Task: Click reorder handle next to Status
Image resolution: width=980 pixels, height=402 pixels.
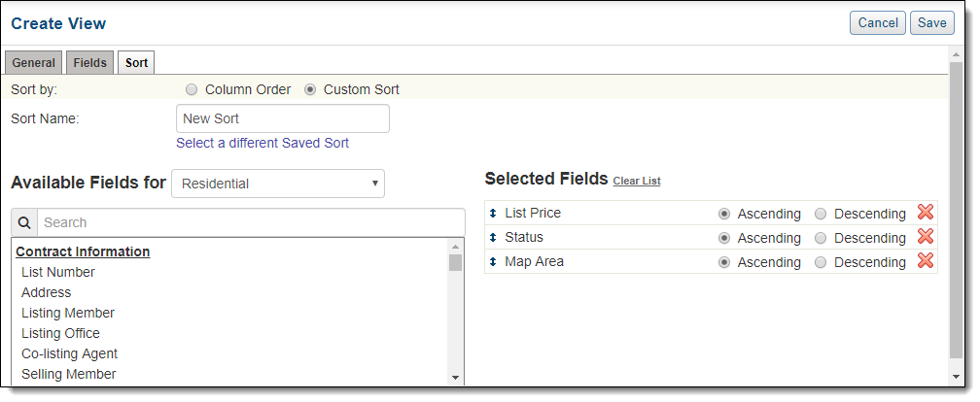Action: coord(493,238)
